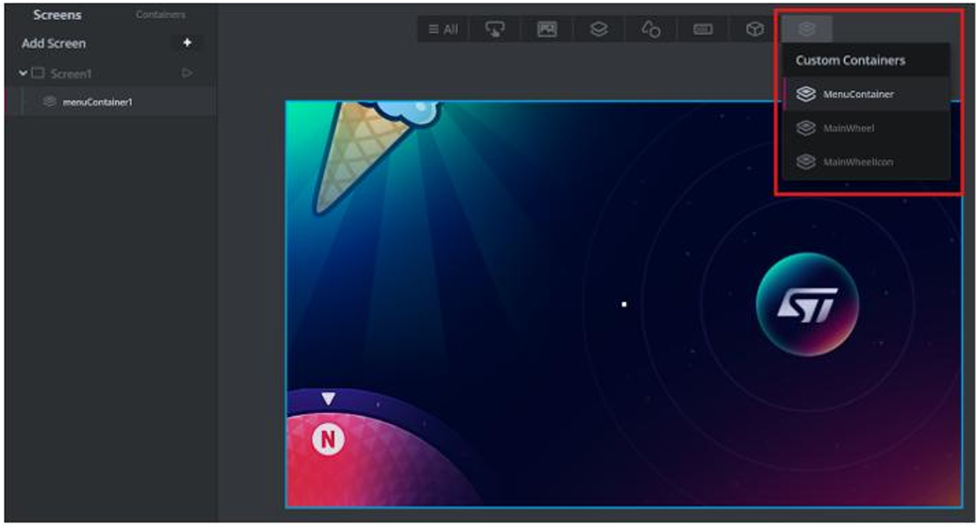The height and width of the screenshot is (526, 980).
Task: Select MainWheel from Custom Containers
Action: coord(866,128)
